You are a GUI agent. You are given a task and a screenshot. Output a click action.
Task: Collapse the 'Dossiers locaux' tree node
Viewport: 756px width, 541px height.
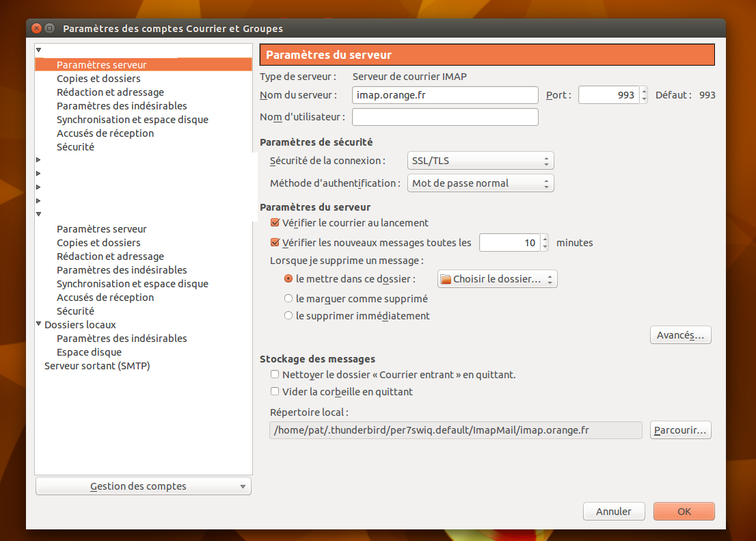point(39,325)
